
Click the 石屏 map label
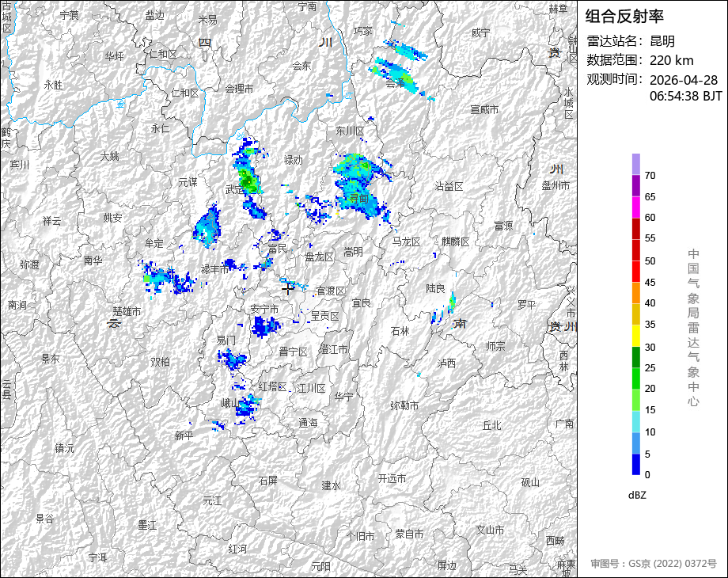pyautogui.click(x=268, y=481)
